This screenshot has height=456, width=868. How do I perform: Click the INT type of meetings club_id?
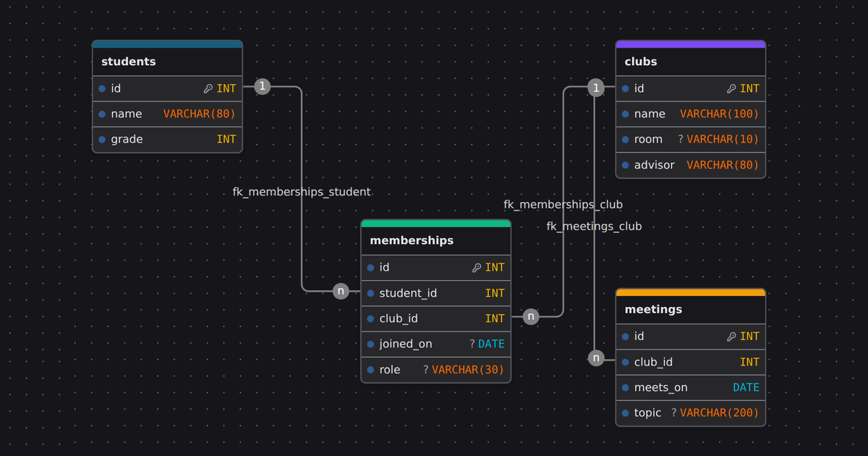[x=750, y=362]
